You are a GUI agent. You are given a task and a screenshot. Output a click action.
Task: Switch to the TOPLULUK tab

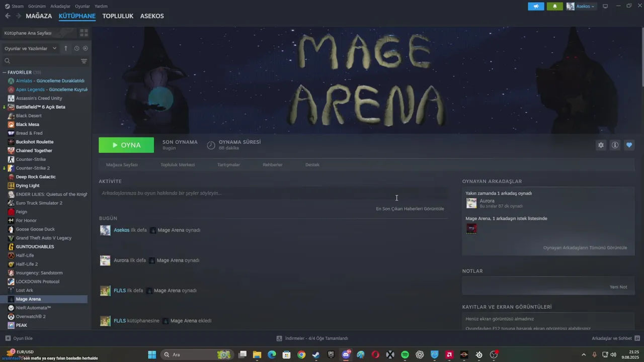[118, 16]
